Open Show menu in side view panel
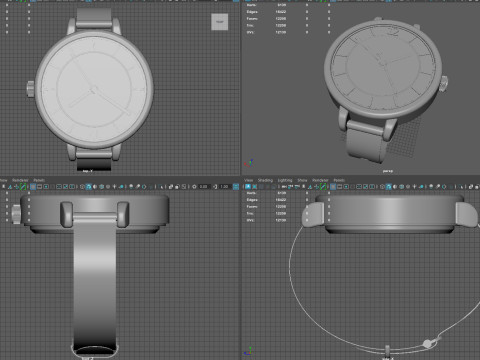This screenshot has height=360, width=480. (x=302, y=180)
